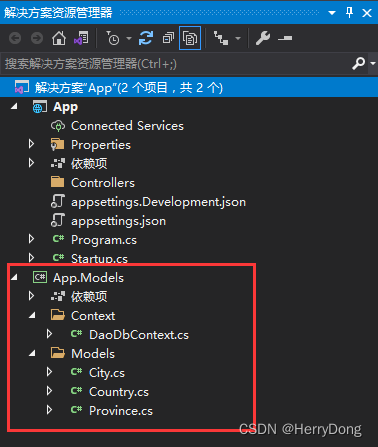Collapse the App project node
378x447 pixels.
[14, 107]
